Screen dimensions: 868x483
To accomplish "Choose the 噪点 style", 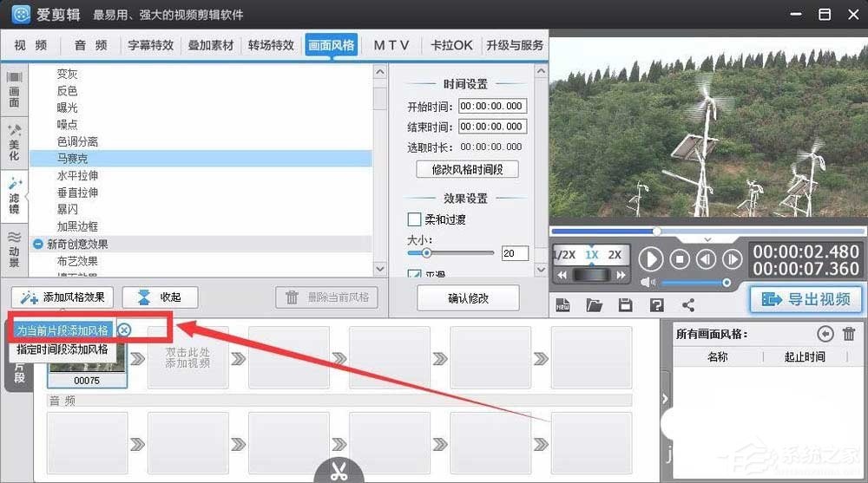I will tap(67, 125).
